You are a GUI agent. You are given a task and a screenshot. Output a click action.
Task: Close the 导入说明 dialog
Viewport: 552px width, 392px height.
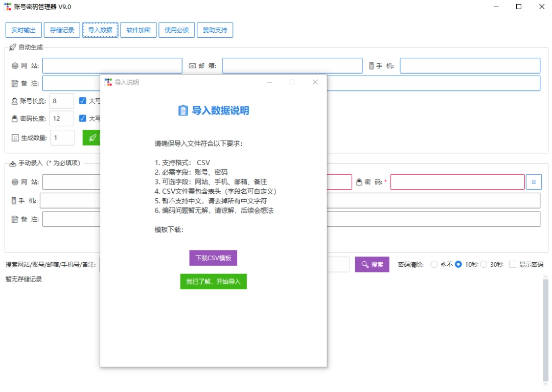point(315,82)
